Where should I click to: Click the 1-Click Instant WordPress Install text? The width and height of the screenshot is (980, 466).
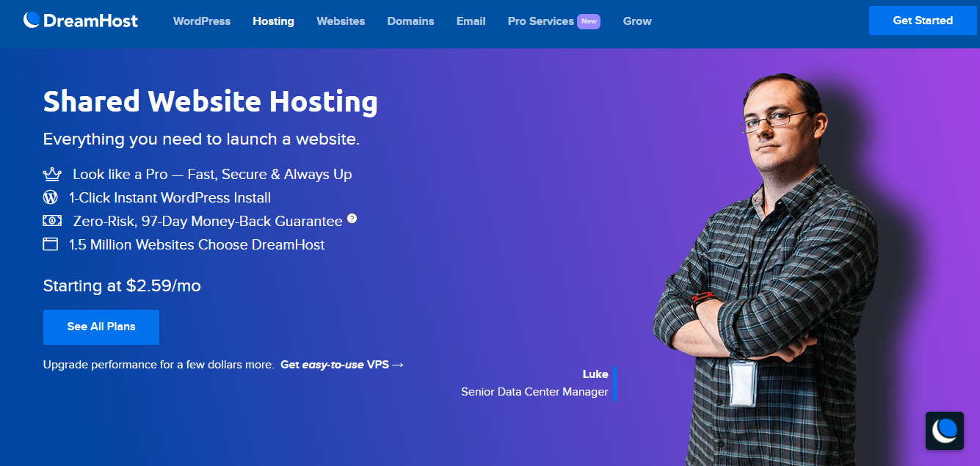(170, 198)
